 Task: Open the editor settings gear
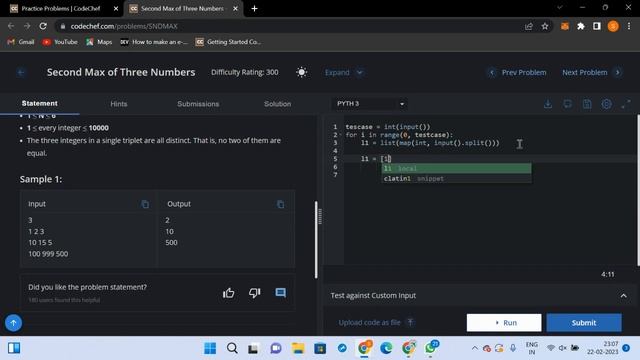[x=607, y=104]
